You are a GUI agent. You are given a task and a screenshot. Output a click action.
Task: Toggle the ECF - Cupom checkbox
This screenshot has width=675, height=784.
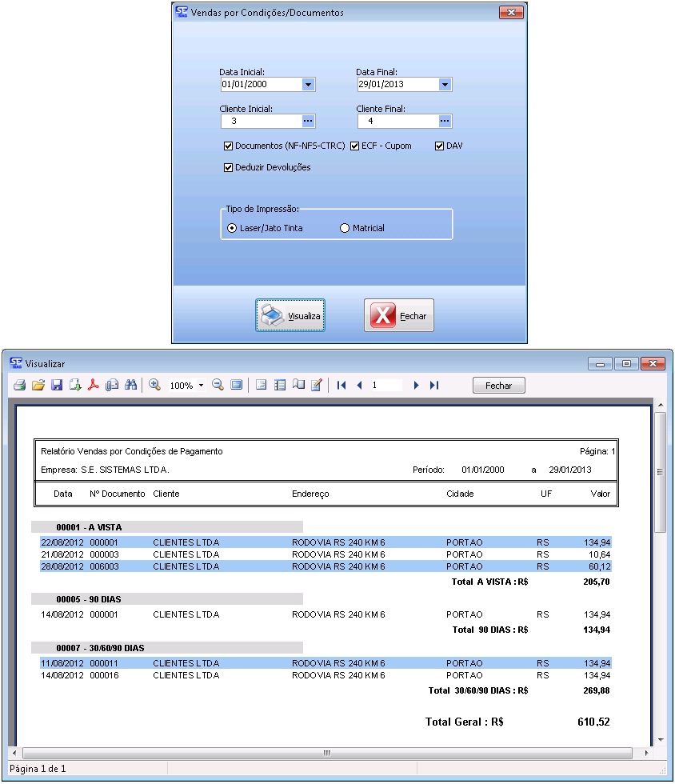(355, 146)
